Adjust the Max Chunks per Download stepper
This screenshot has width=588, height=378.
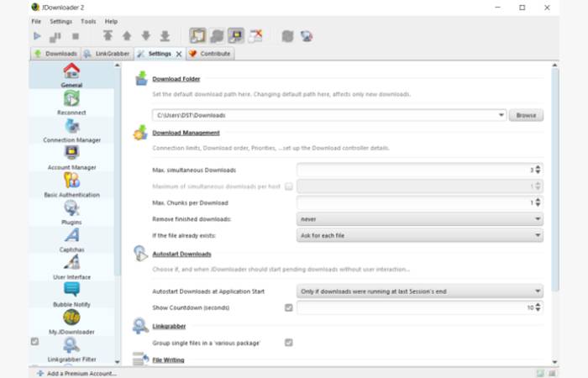coord(538,202)
